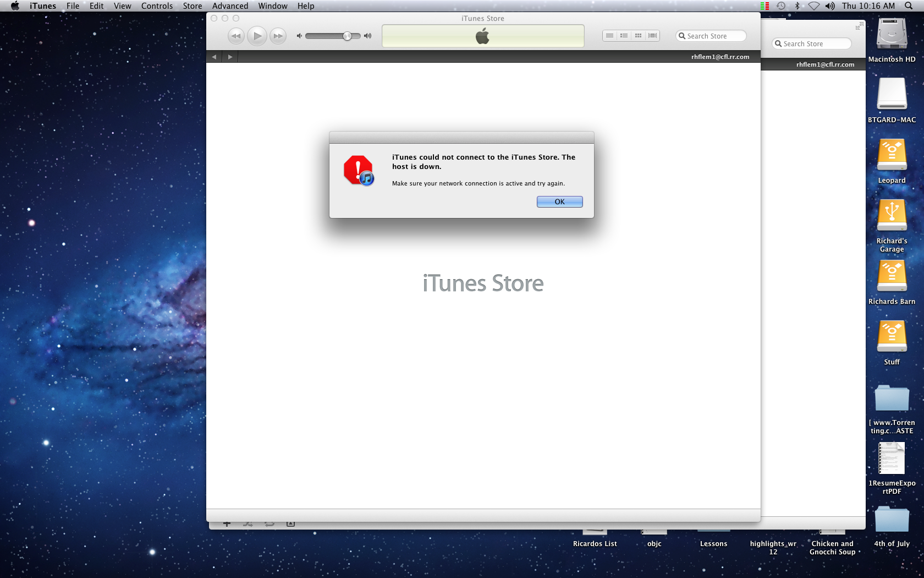924x578 pixels.
Task: Click the clock showing Thu 10:16 AM
Action: click(x=868, y=6)
